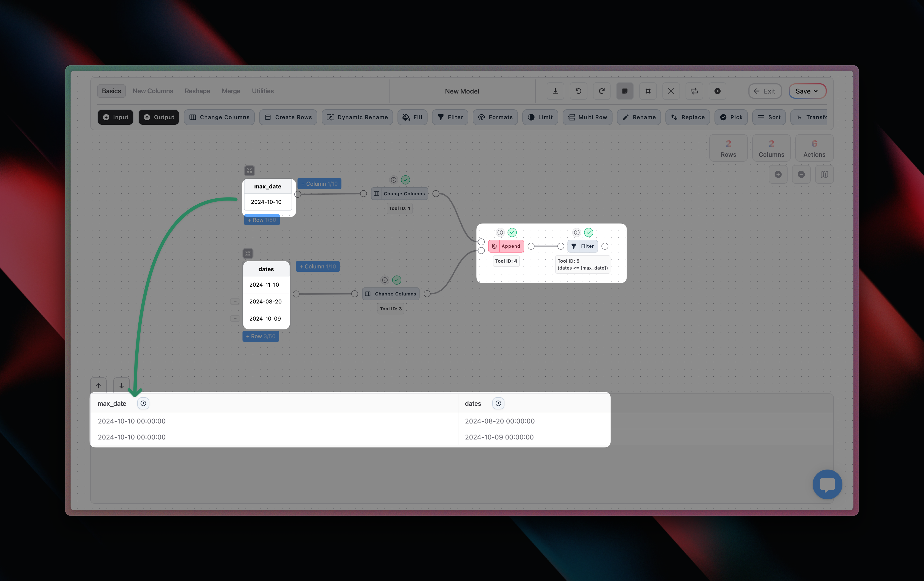Click the undo arrow icon
Image resolution: width=924 pixels, height=581 pixels.
coord(578,91)
